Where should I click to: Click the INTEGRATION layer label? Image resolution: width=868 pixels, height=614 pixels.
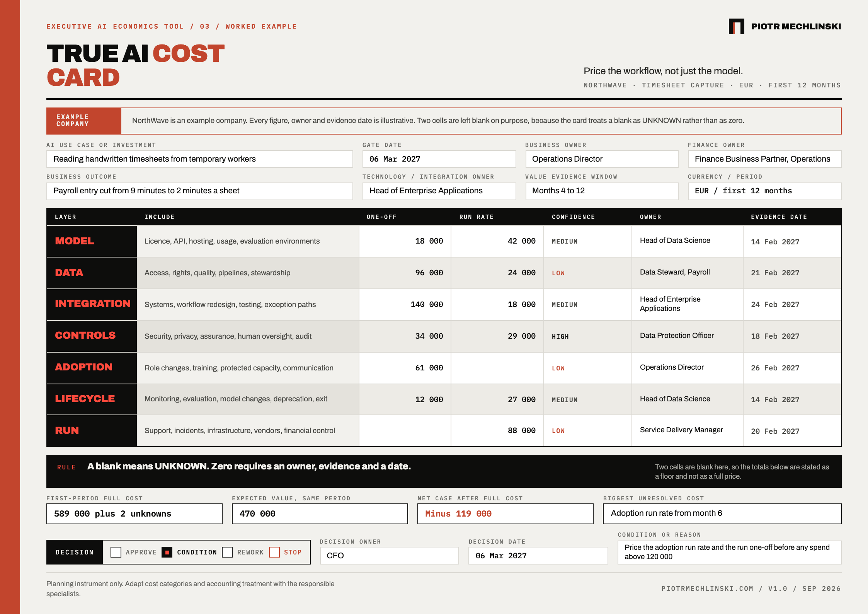point(93,304)
